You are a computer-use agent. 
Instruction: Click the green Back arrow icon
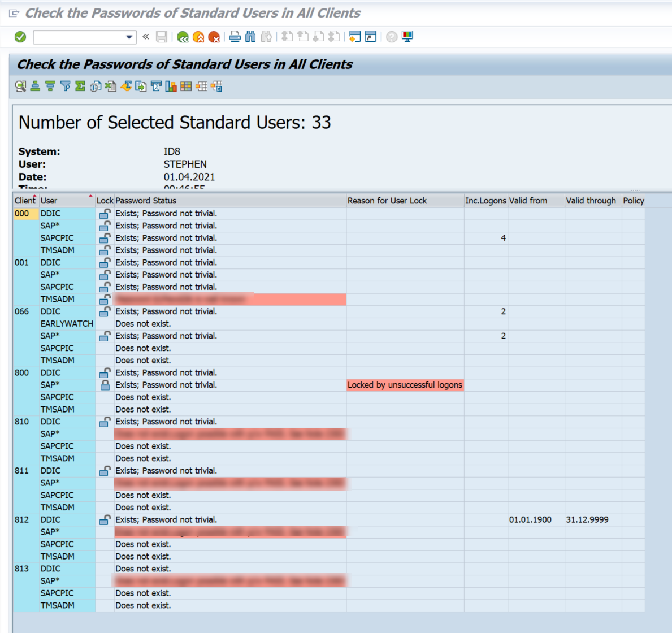[183, 37]
